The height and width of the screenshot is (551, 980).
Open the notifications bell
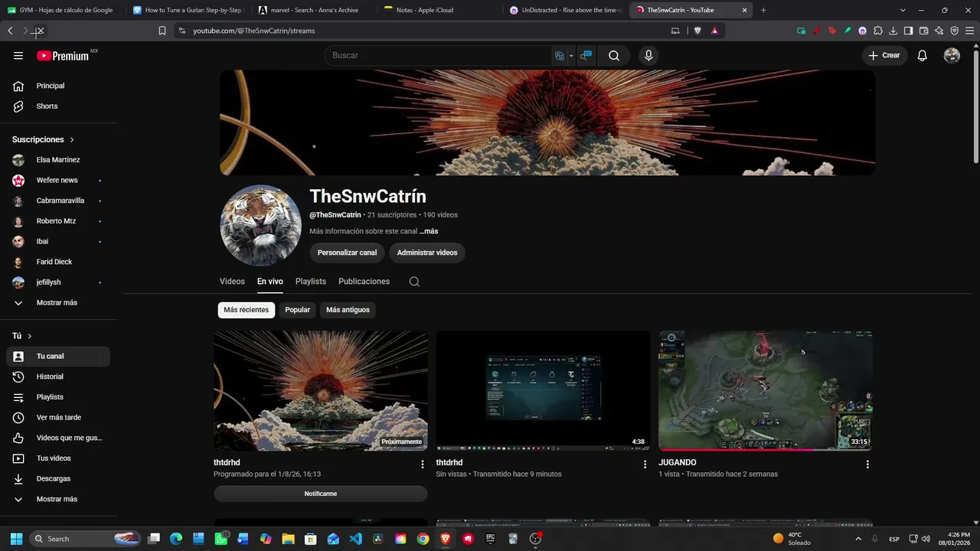pyautogui.click(x=923, y=55)
